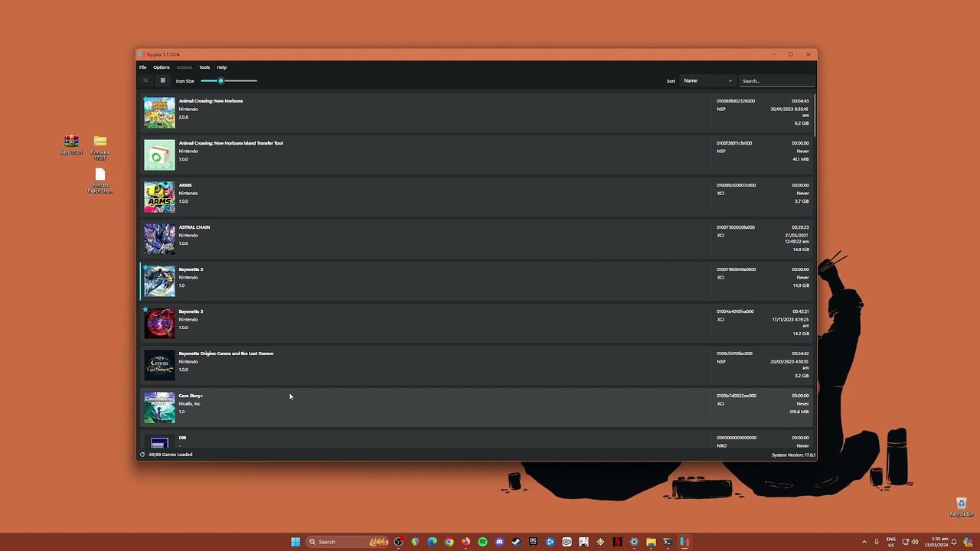Viewport: 980px width, 551px height.
Task: Open Steam from the taskbar
Action: click(x=516, y=542)
